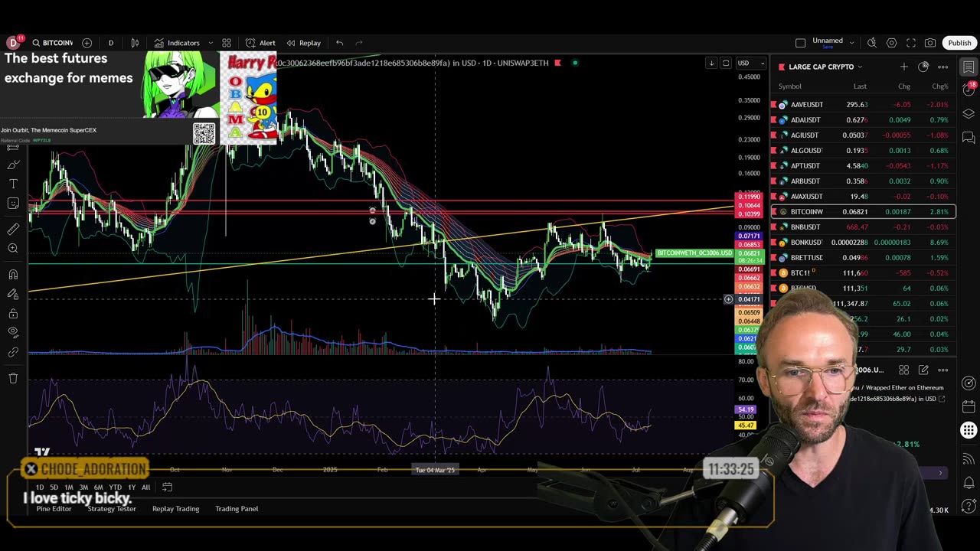Toggle lock all drawings padlock
This screenshot has width=980, height=551.
13,313
